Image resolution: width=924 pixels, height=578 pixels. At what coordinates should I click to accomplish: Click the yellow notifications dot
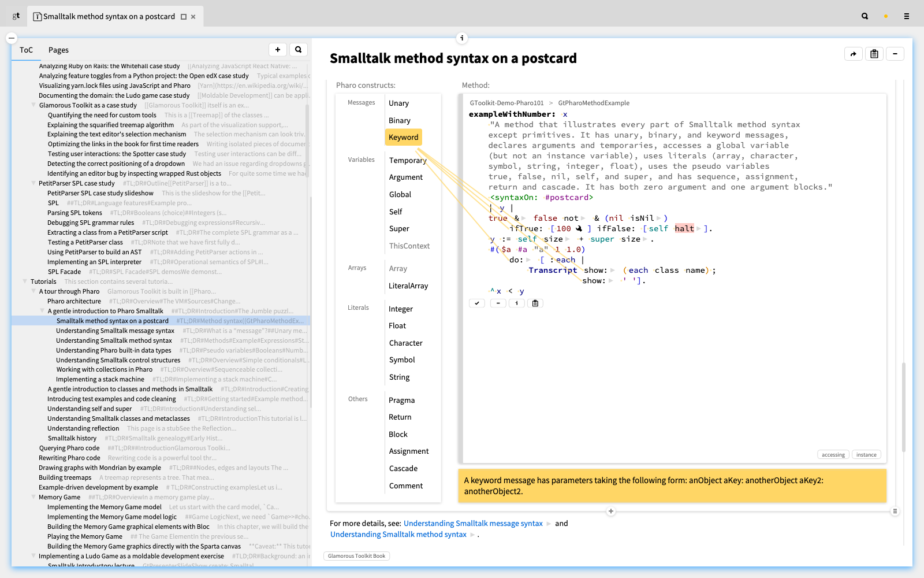[x=886, y=16]
